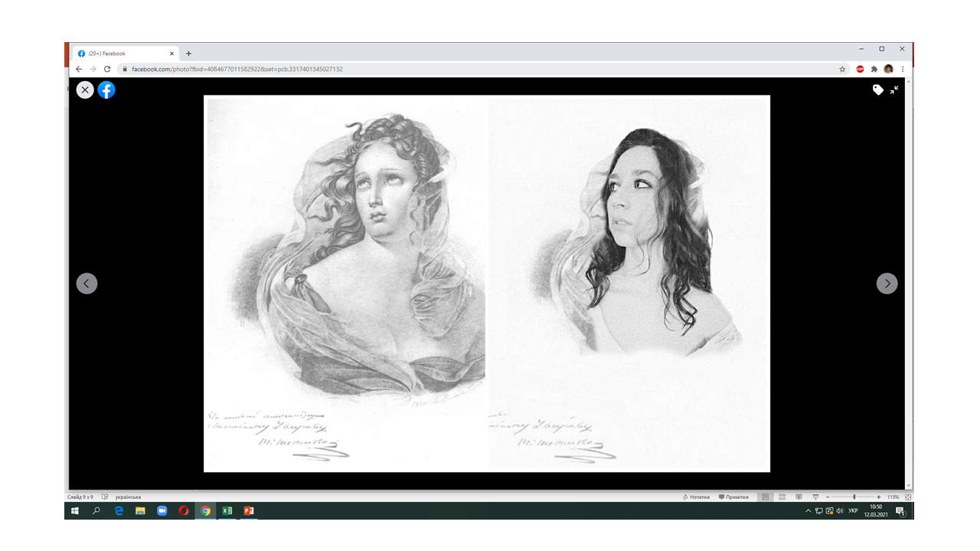
Task: Go to the previous photo
Action: point(87,283)
